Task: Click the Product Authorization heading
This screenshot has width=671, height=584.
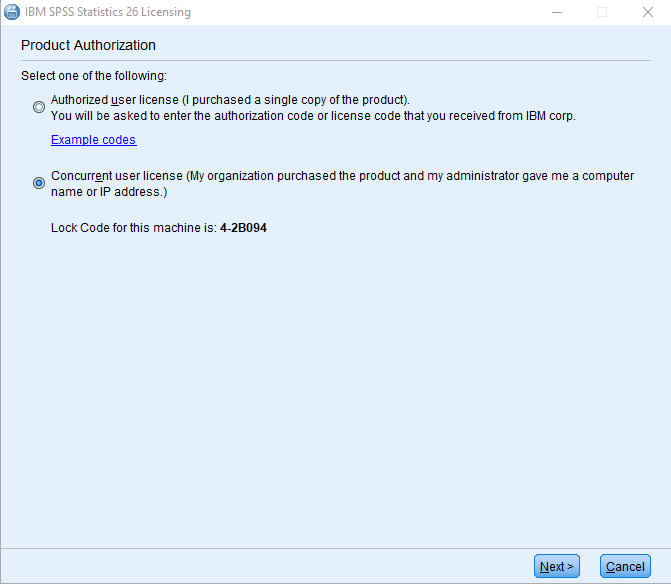Action: pyautogui.click(x=88, y=45)
